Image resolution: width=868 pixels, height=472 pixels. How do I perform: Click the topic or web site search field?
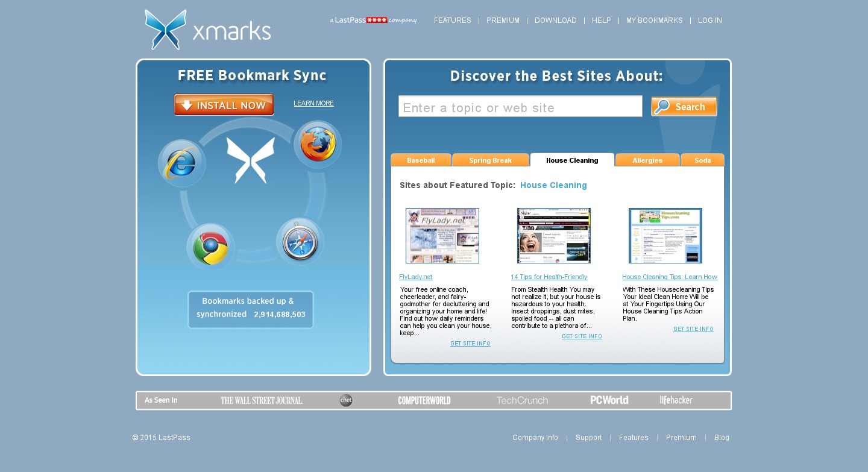[520, 107]
